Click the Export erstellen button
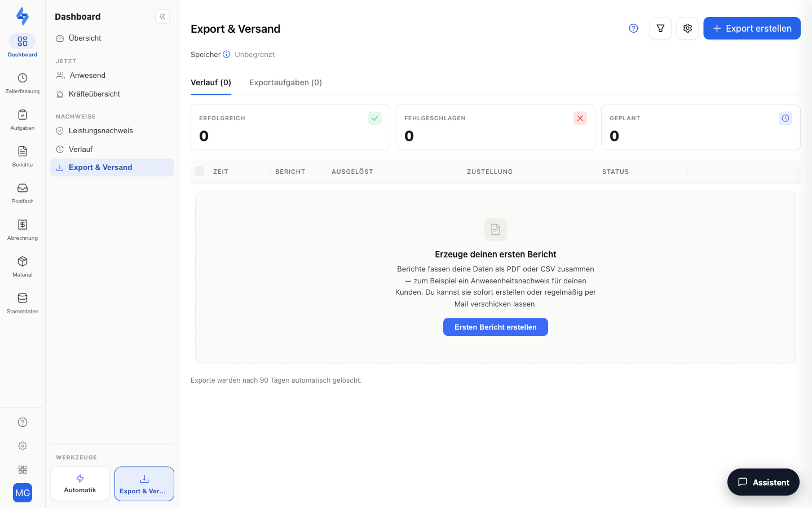The width and height of the screenshot is (812, 508). point(752,28)
